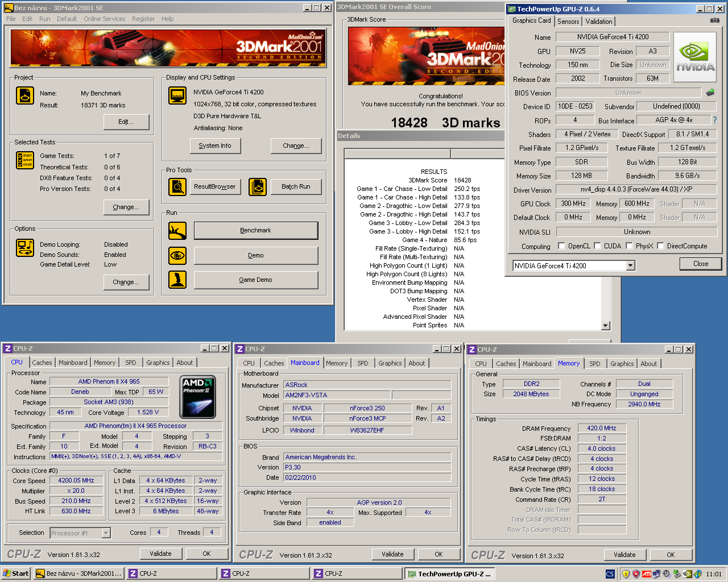Screen dimensions: 728x582
Task: Click the 18428 3D marks score text
Action: (445, 123)
